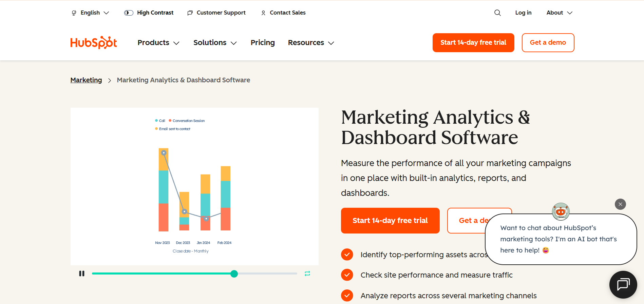Follow the Marketing breadcrumb link
644x304 pixels.
point(86,80)
